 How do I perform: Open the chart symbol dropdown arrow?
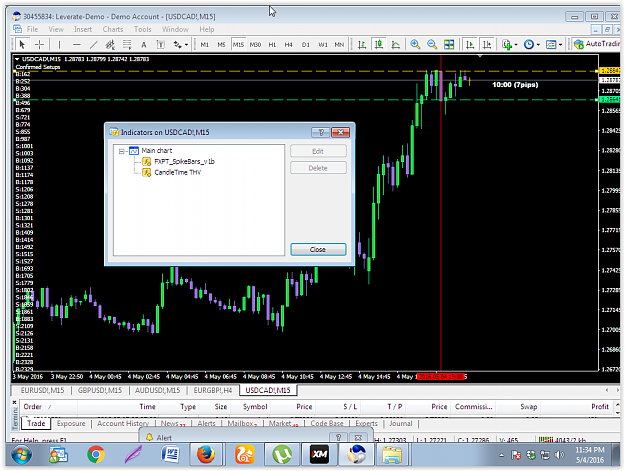(x=17, y=59)
